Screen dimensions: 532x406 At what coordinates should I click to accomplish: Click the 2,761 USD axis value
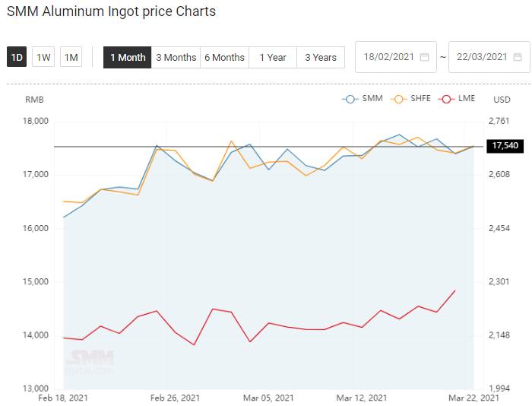coord(499,121)
